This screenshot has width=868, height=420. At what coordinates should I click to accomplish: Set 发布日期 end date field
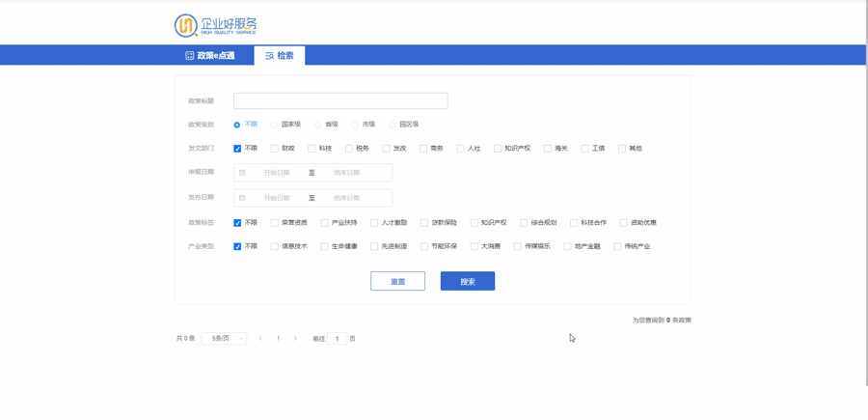point(347,198)
